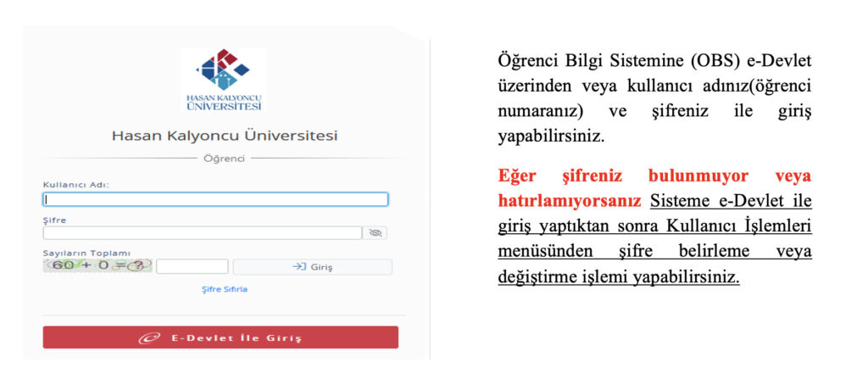The height and width of the screenshot is (373, 868).
Task: Select the captcha answer box
Action: point(192,266)
